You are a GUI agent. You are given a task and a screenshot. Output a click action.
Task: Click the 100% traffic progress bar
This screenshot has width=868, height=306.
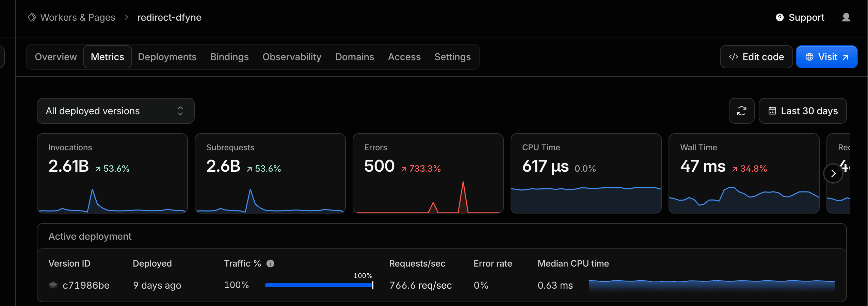coord(319,285)
